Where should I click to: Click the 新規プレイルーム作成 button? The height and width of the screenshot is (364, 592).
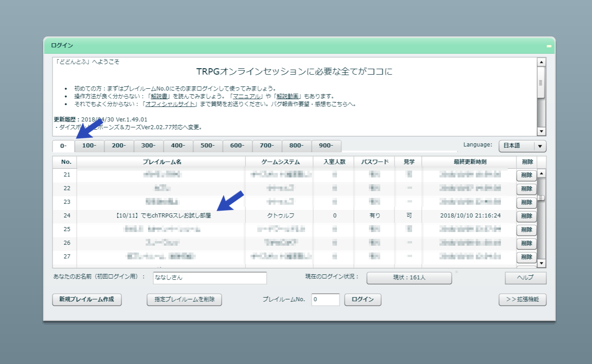[87, 300]
